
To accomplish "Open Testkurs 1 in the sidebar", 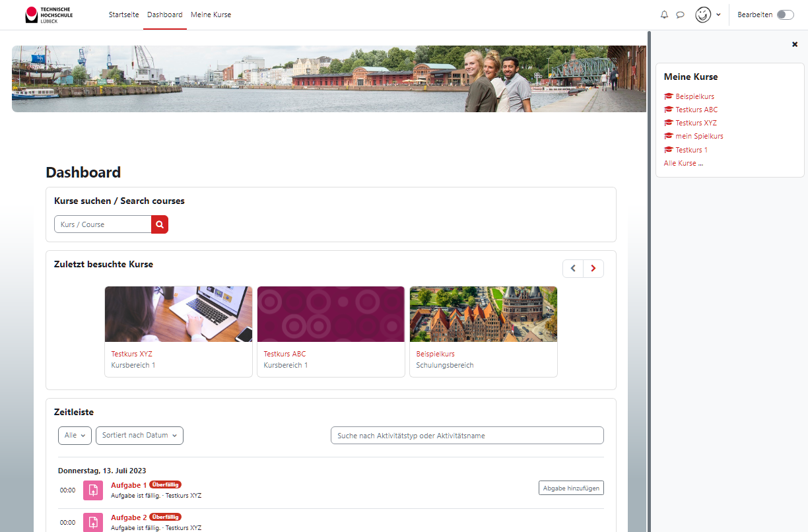I will [691, 150].
